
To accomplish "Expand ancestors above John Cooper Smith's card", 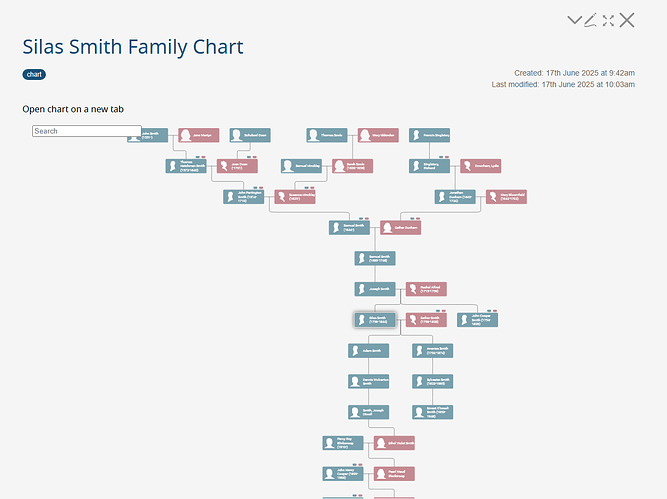I will pos(492,311).
